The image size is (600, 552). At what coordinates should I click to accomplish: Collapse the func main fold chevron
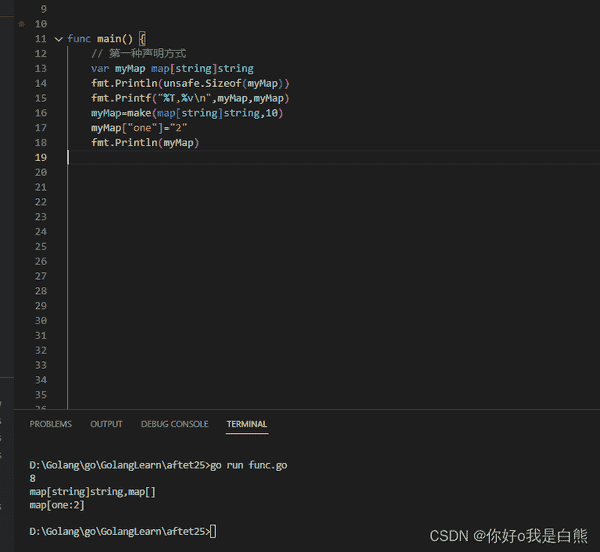click(58, 39)
